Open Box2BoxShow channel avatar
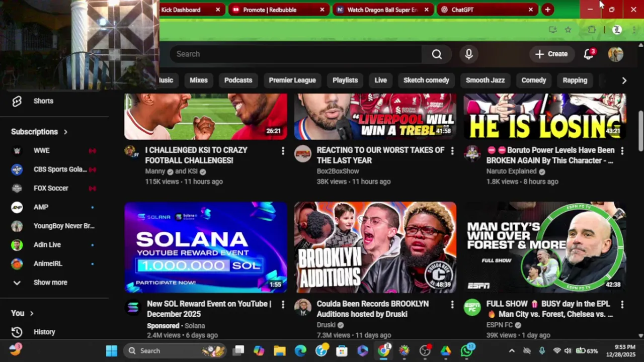 [x=303, y=154]
